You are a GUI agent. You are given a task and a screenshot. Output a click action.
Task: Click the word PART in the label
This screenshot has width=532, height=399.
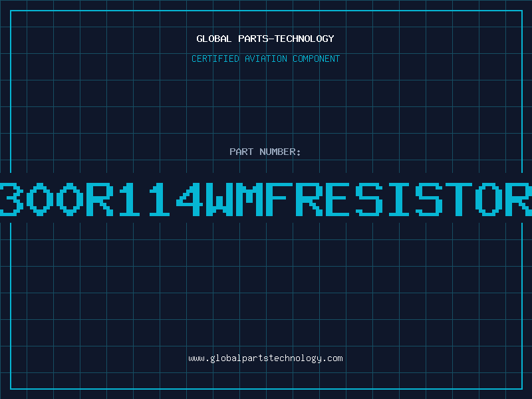coord(241,152)
